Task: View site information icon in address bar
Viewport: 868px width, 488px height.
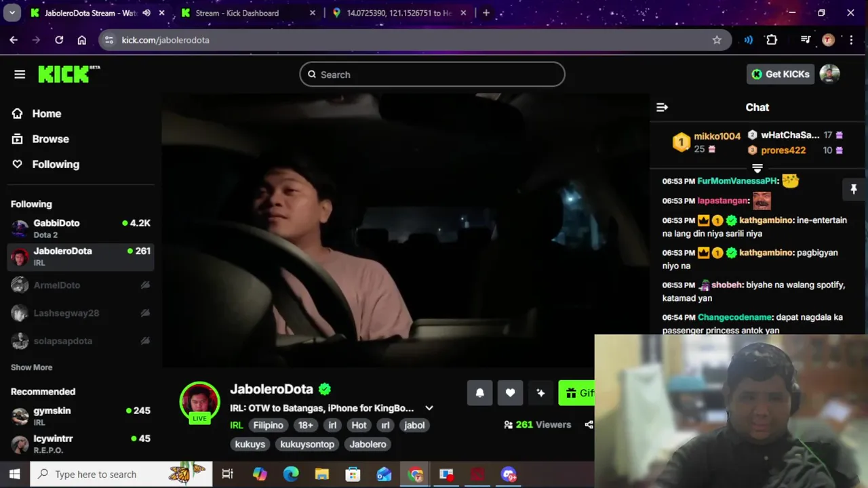Action: pyautogui.click(x=109, y=40)
